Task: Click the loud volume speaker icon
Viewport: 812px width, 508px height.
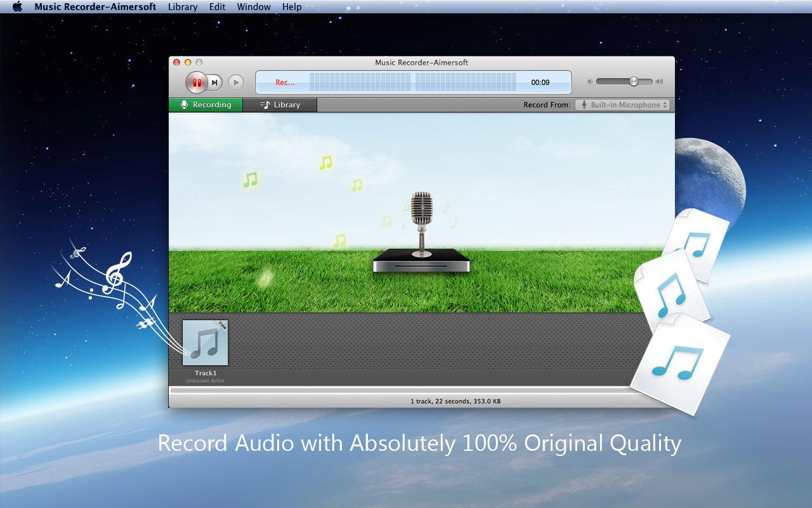Action: pyautogui.click(x=660, y=82)
